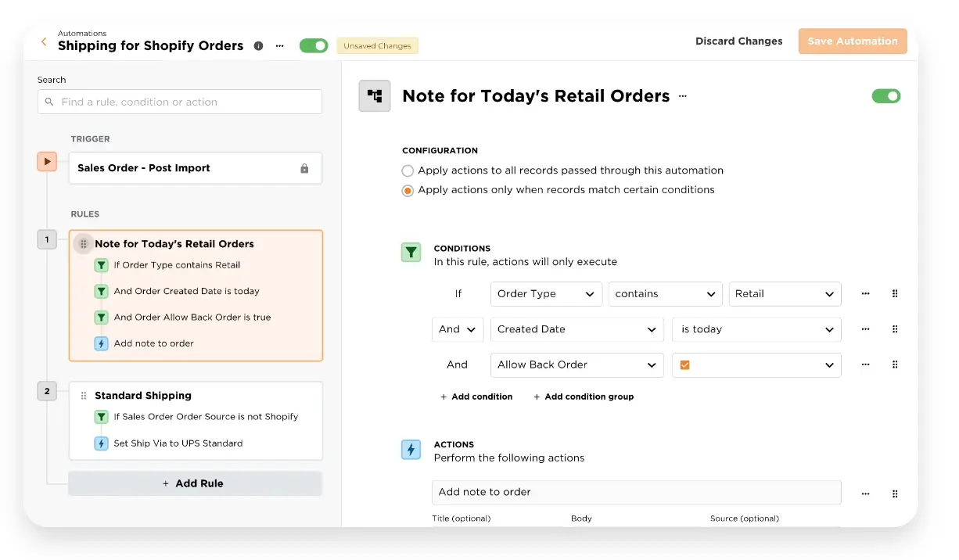Click Save Automation button
Image resolution: width=959 pixels, height=560 pixels.
coord(853,41)
